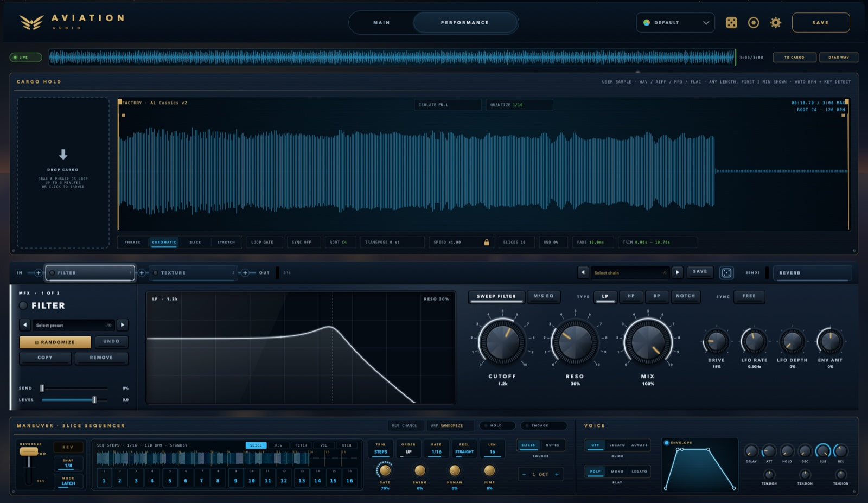The image size is (868, 503).
Task: Click the CUTOFF knob
Action: [502, 342]
